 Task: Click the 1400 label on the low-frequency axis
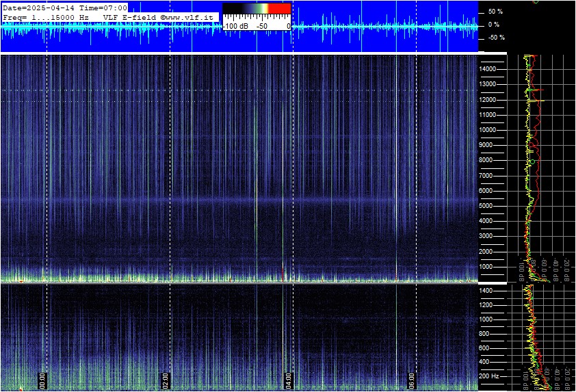tap(486, 291)
